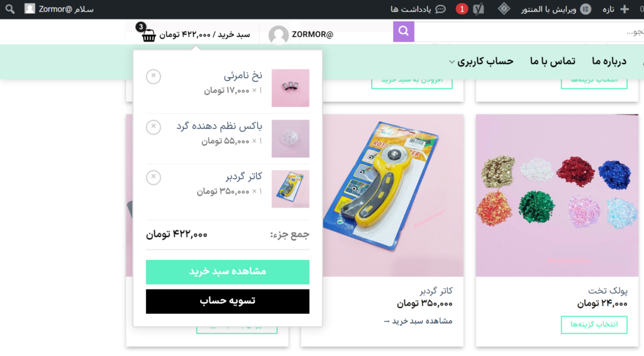Click the Yoast SEO icon in admin bar
644x356 pixels.
[x=479, y=9]
